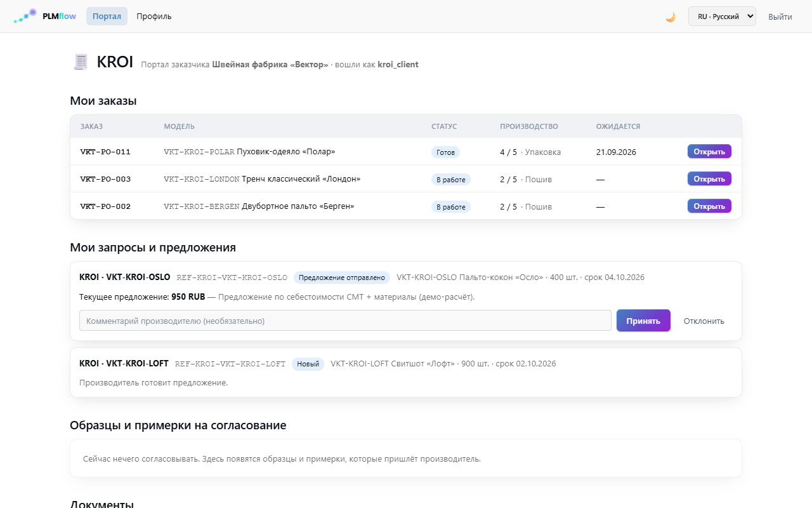Click the REF-KROI-VKT-KROI-LOFT reference code

230,364
